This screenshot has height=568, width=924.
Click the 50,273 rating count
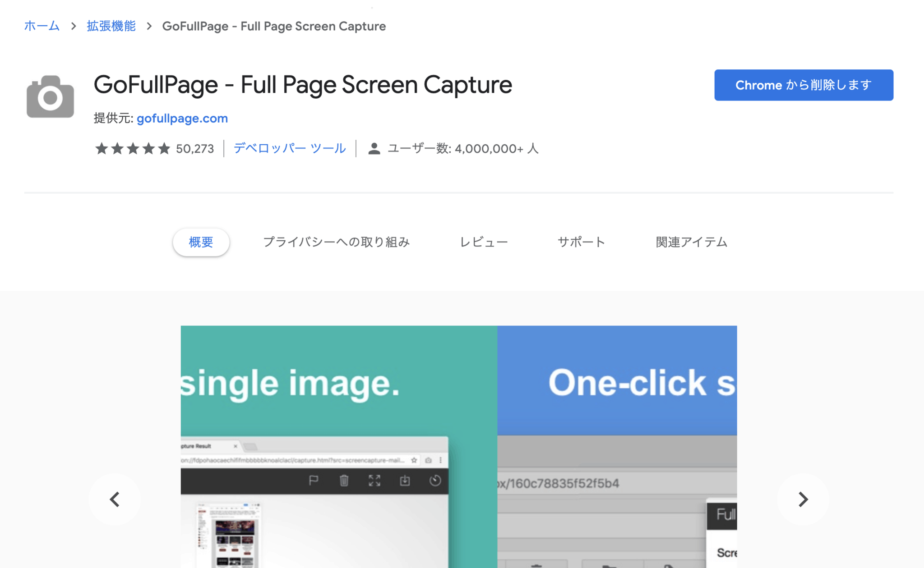tap(195, 149)
